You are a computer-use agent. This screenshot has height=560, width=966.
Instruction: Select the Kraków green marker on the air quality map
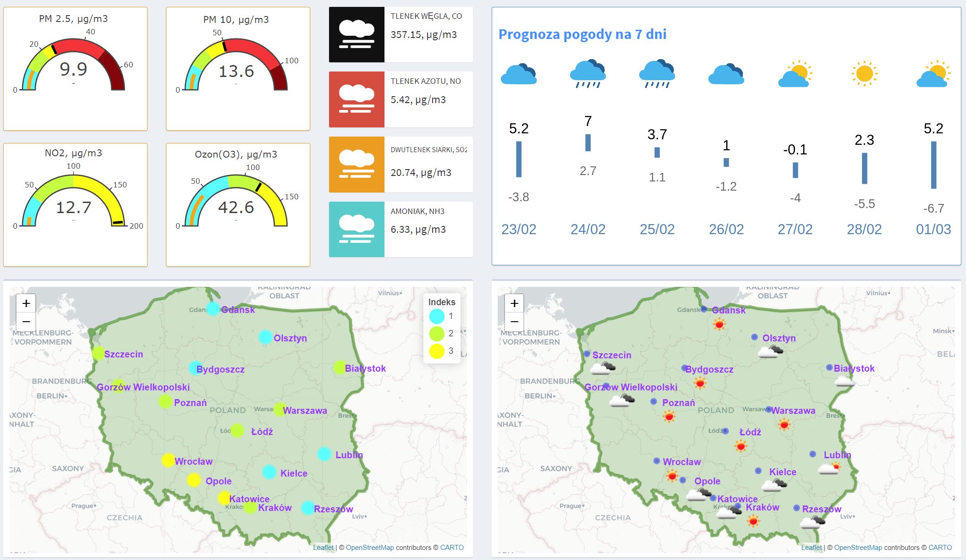click(250, 507)
